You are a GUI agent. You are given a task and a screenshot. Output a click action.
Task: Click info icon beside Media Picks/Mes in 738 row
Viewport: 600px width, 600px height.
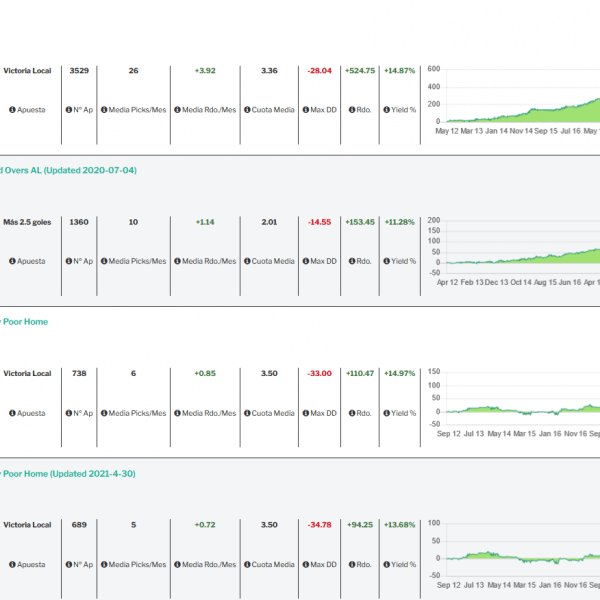pyautogui.click(x=104, y=413)
